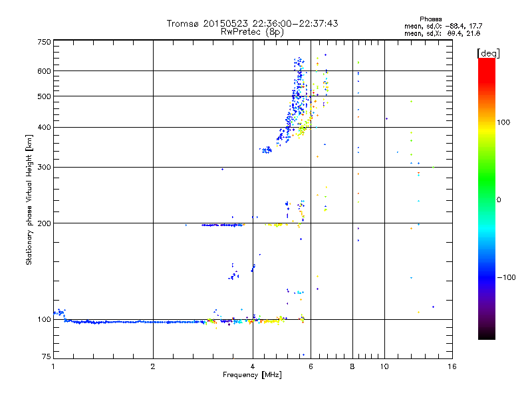Click the phase colorbar
This screenshot has height=399, width=532.
487,198
